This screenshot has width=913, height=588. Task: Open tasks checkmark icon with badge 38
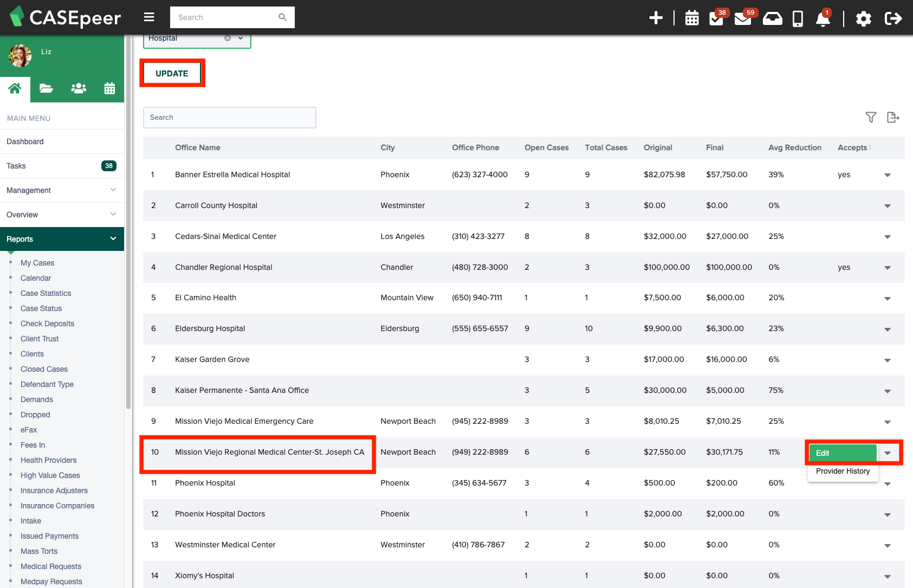716,18
